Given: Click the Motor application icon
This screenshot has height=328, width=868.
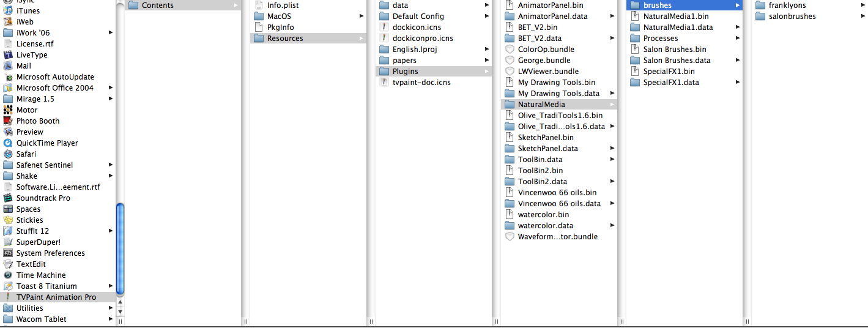Looking at the screenshot, I should click(x=8, y=110).
